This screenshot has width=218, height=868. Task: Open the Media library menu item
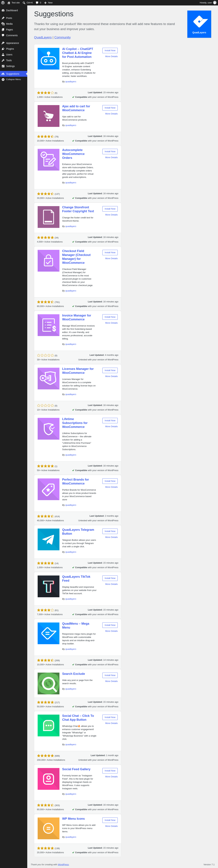(13, 24)
